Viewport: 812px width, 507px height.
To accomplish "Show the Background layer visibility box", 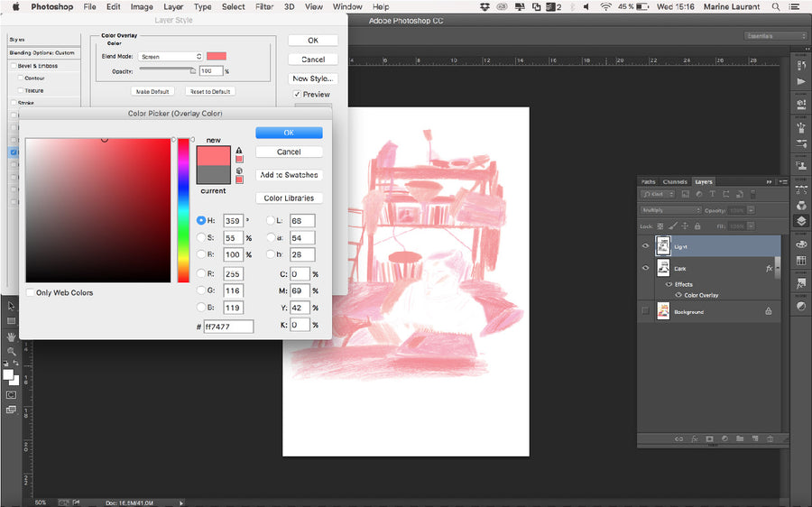I will coord(645,310).
